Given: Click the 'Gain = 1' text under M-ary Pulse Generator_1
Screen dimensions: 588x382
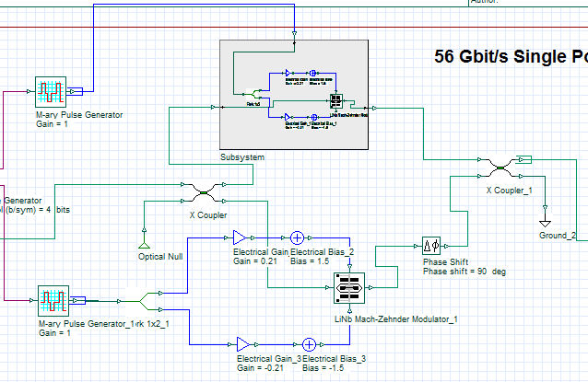Looking at the screenshot, I should (x=54, y=333).
